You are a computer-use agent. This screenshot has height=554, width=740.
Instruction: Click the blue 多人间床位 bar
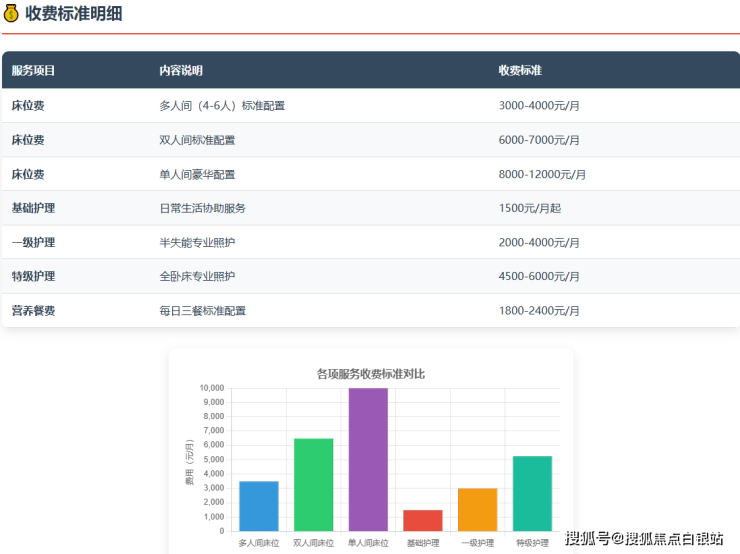coord(259,506)
